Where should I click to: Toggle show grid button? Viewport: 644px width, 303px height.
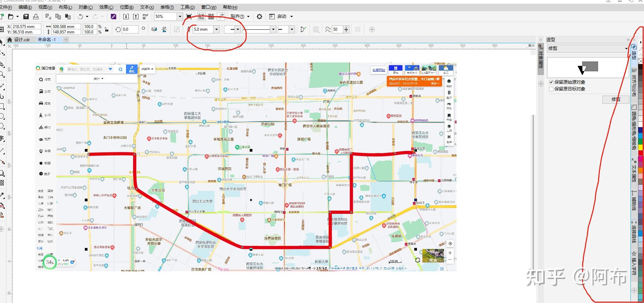(x=211, y=17)
